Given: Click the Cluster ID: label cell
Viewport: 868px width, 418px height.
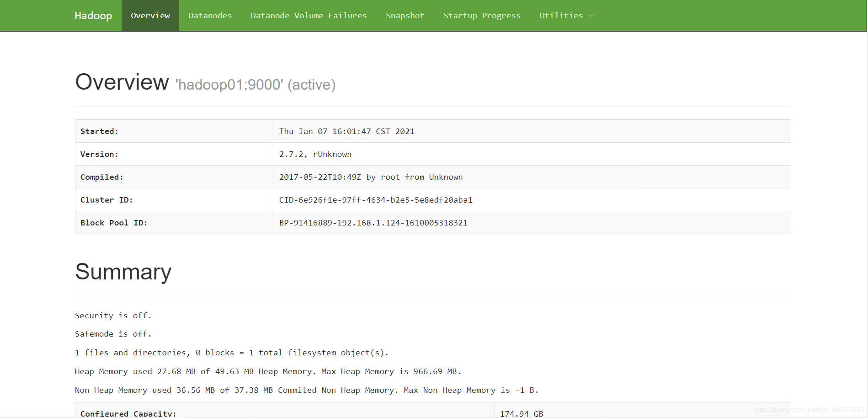Looking at the screenshot, I should (175, 200).
